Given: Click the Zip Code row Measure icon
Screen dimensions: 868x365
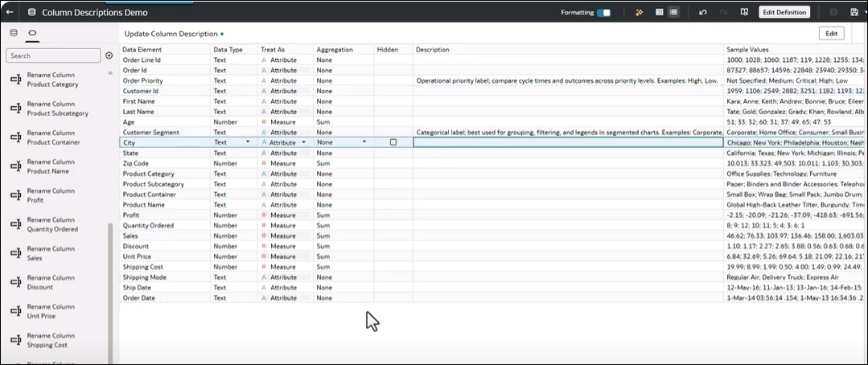Looking at the screenshot, I should pos(264,163).
